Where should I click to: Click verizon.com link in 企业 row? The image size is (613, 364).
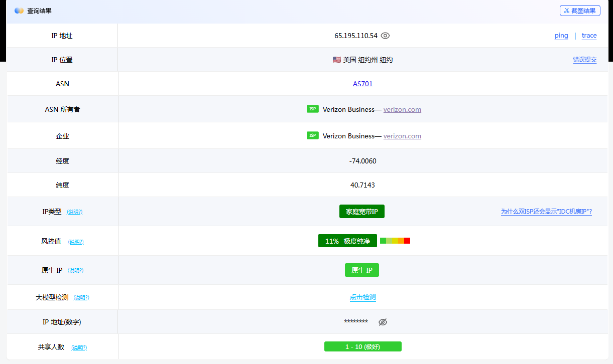(402, 136)
